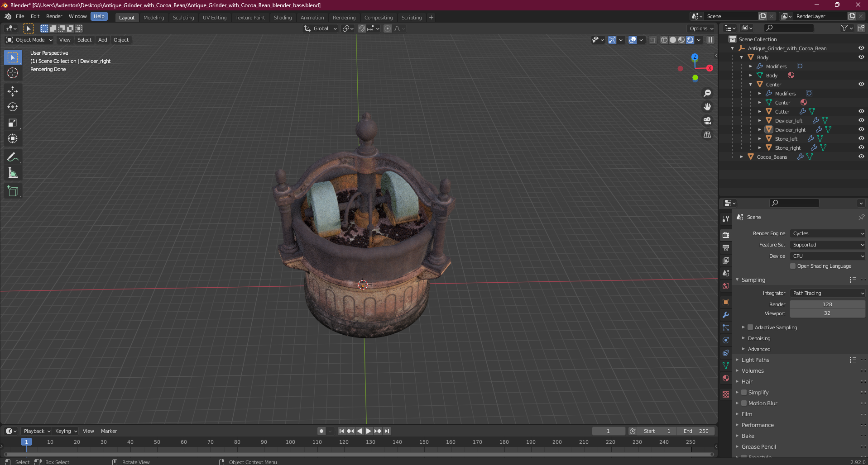The width and height of the screenshot is (868, 465).
Task: Select the Annotate tool
Action: [13, 157]
